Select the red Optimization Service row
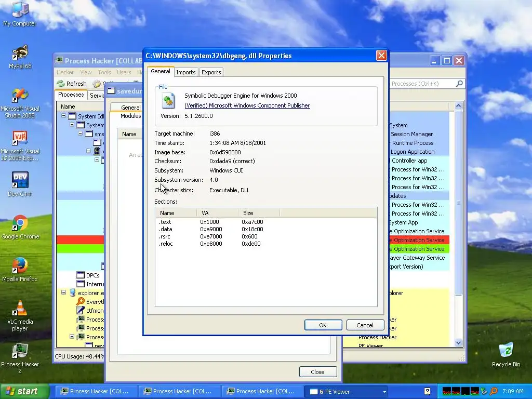Screen dimensions: 532x399 [x=419, y=240]
